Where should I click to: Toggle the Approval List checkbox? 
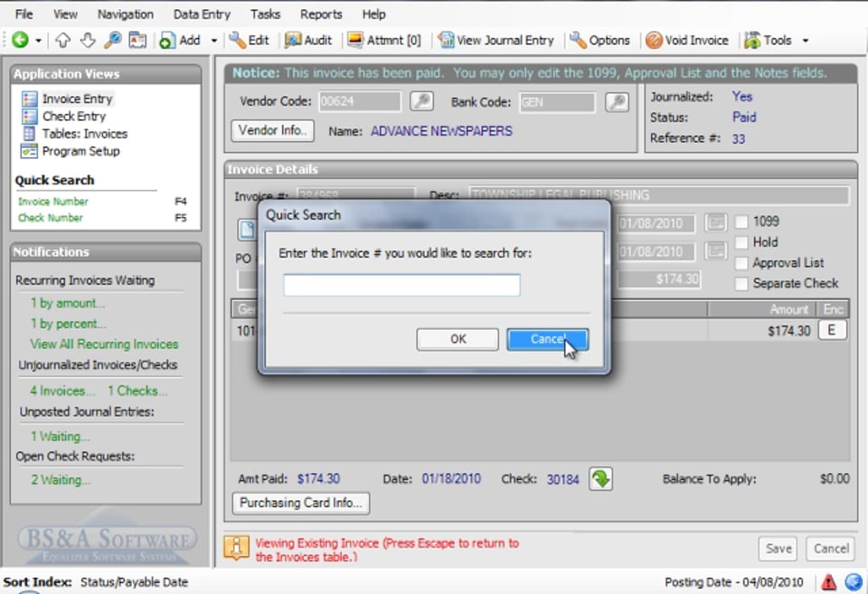(x=741, y=263)
